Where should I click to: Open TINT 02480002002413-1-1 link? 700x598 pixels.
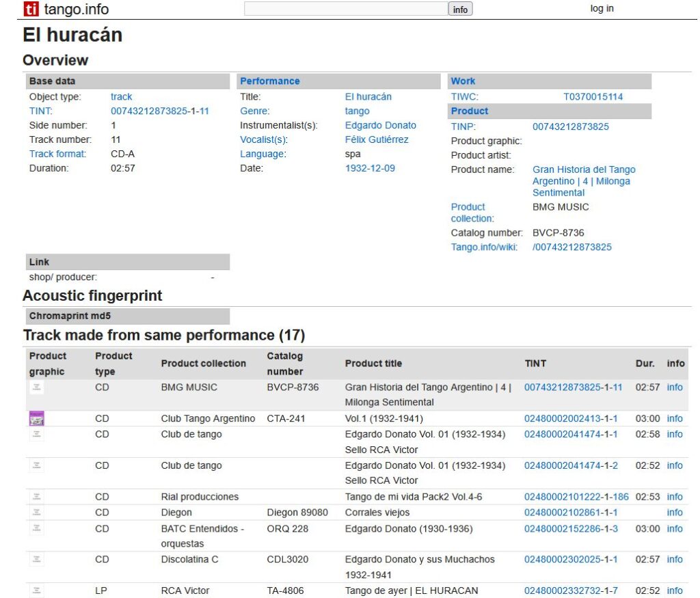(571, 418)
